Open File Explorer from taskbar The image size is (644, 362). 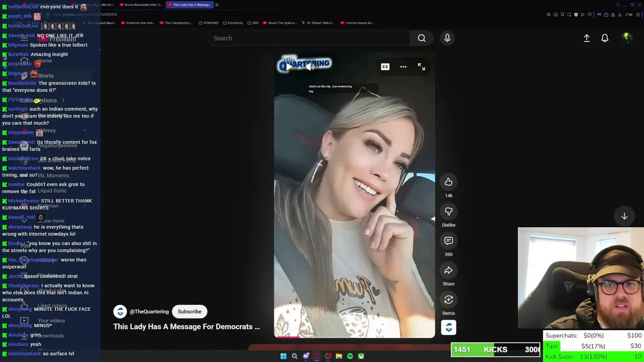[x=339, y=356]
